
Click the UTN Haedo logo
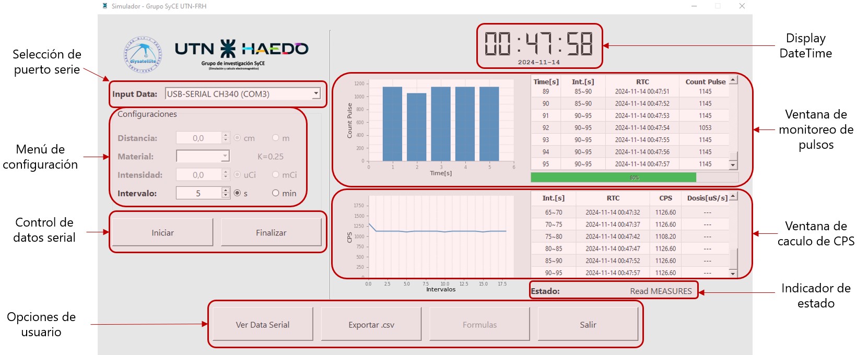coord(242,54)
